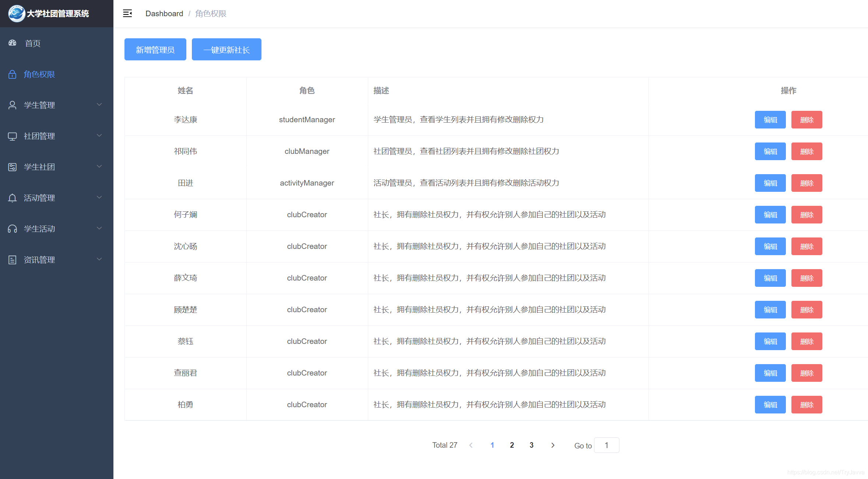Go to 首页 in the sidebar

click(33, 43)
